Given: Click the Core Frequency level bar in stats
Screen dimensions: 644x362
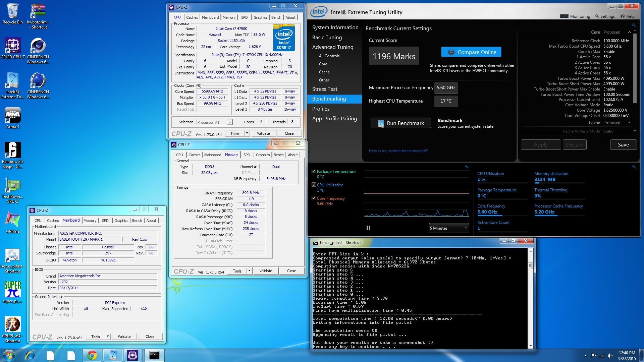Looking at the screenshot, I should [x=502, y=216].
